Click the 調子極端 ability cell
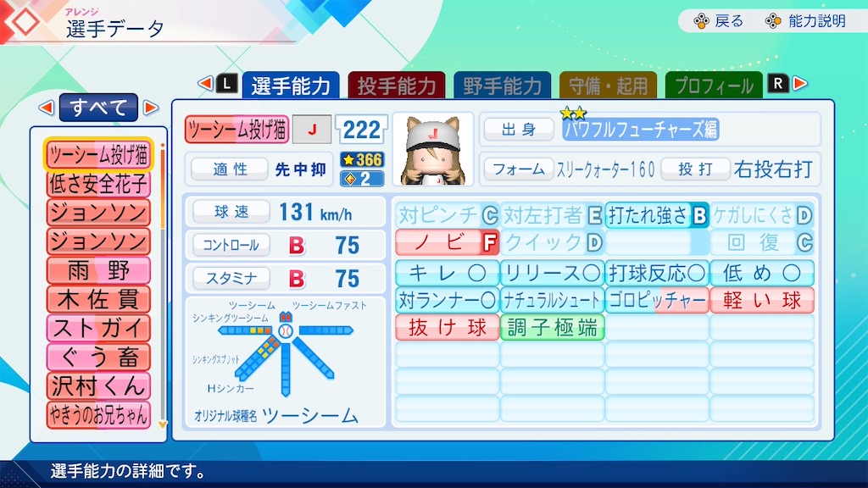 click(x=552, y=327)
